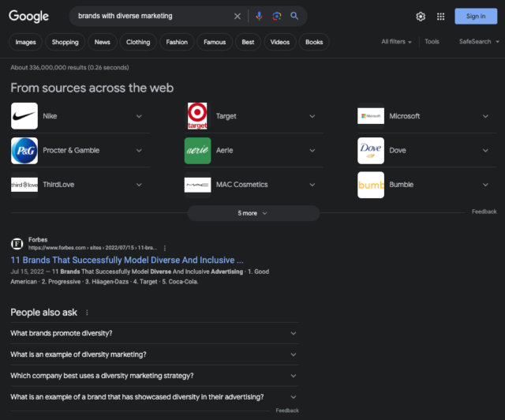Image resolution: width=505 pixels, height=420 pixels.
Task: Select the Famous filter chip
Action: [215, 42]
